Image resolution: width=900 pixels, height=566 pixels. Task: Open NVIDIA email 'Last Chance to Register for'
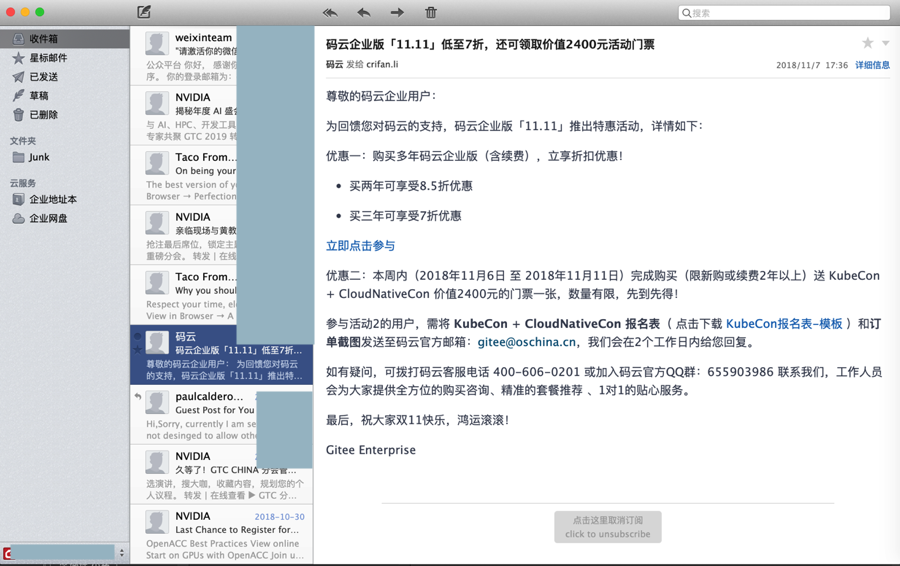[222, 534]
